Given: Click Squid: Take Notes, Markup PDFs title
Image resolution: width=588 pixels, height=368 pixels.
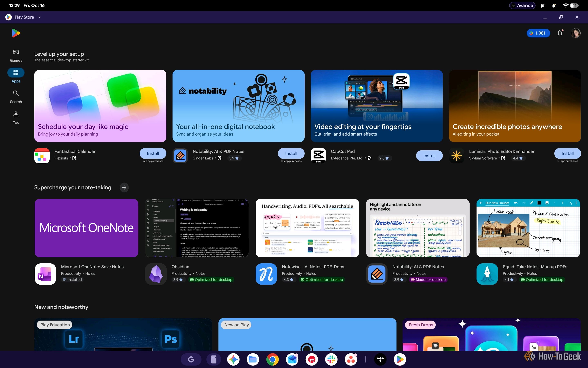Looking at the screenshot, I should (x=535, y=267).
